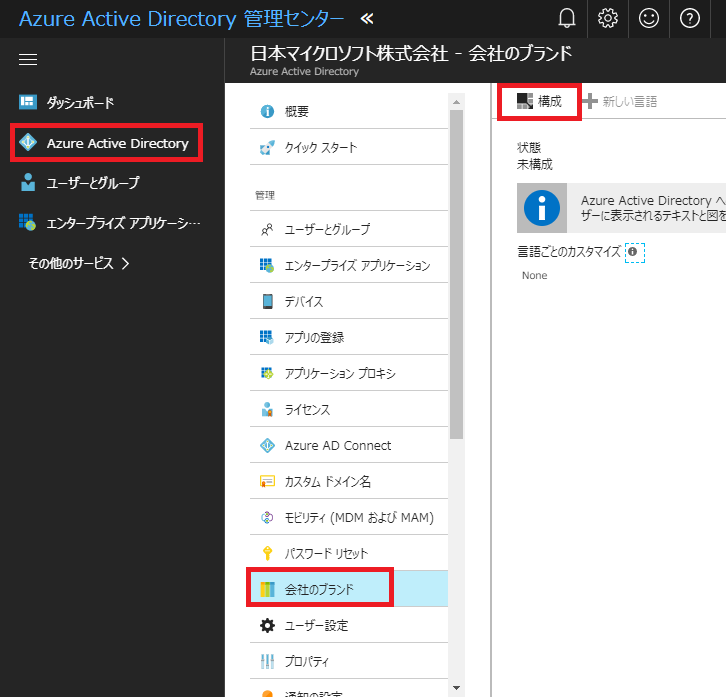Open portal settings gear icon

[607, 19]
